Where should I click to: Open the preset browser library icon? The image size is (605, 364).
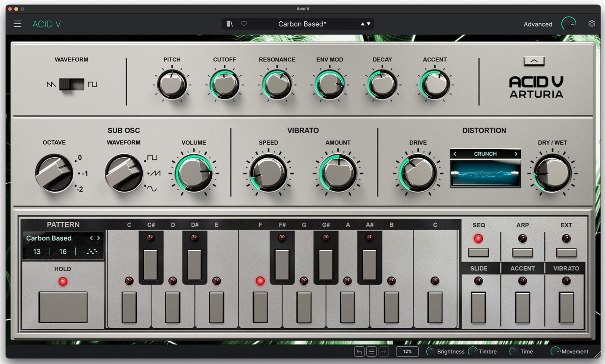tap(229, 24)
